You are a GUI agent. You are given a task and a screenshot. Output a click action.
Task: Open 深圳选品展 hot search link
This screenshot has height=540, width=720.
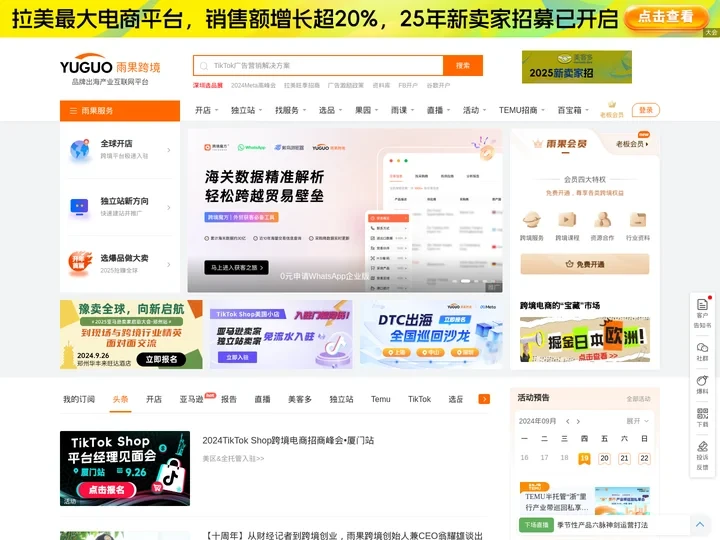[208, 85]
